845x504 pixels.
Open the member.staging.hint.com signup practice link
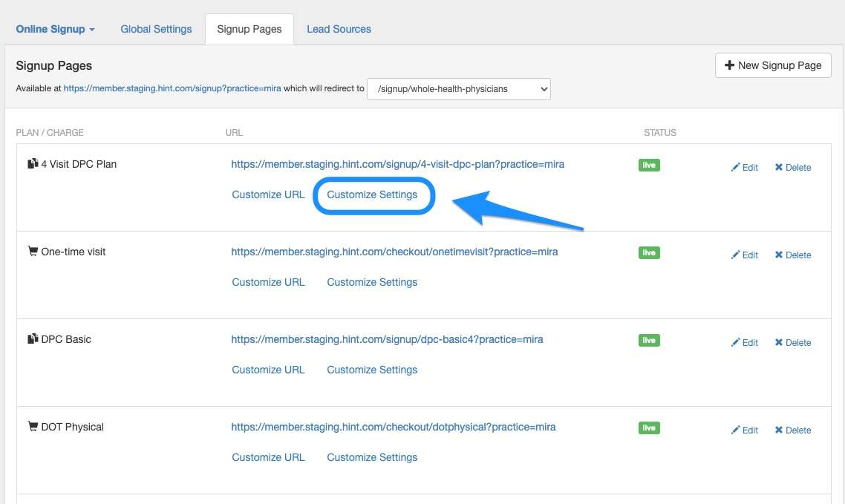[172, 88]
